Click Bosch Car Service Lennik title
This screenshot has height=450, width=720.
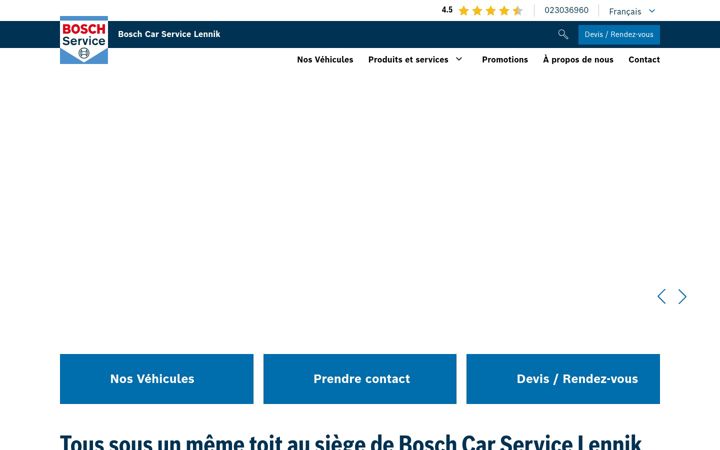pyautogui.click(x=169, y=34)
